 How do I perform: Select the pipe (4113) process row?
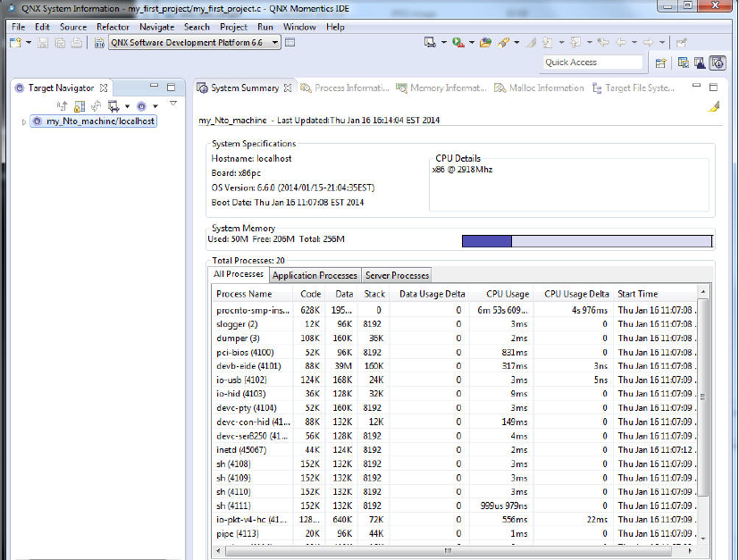[455, 533]
